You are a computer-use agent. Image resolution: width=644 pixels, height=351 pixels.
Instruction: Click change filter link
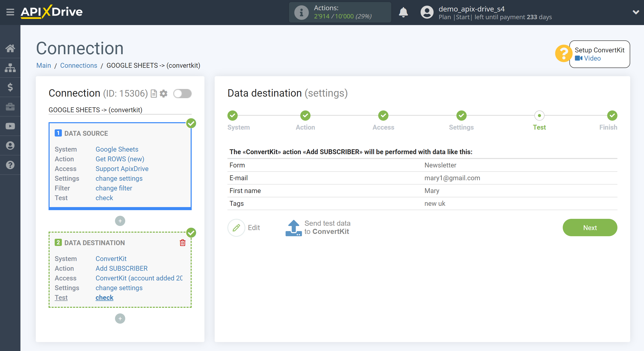click(x=114, y=188)
